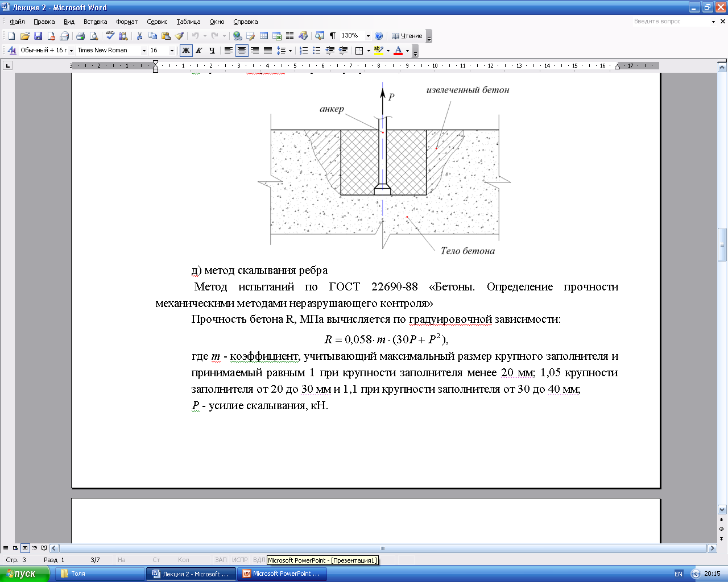728x582 pixels.
Task: Open Microsoft Word Help
Action: (379, 36)
